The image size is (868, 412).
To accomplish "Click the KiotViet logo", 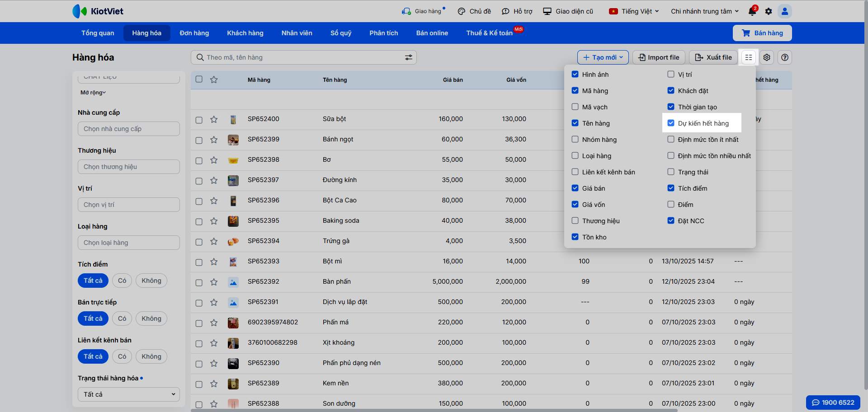I will 98,11.
